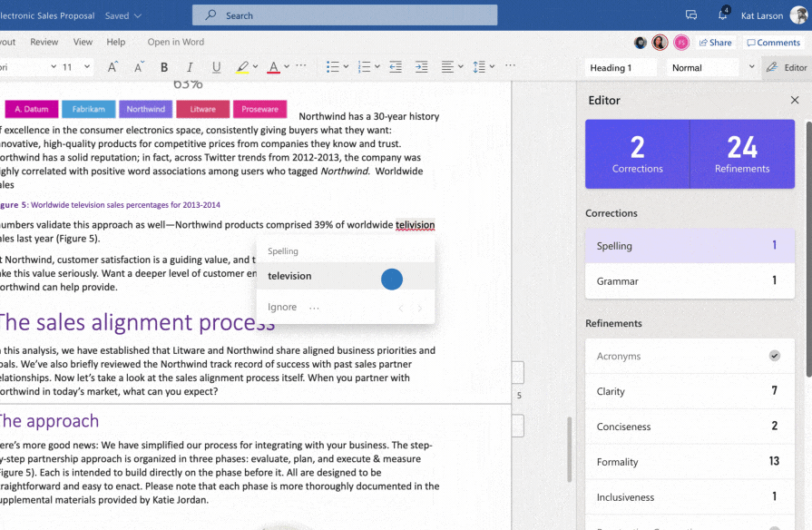Open font color dropdown arrow

click(x=287, y=67)
